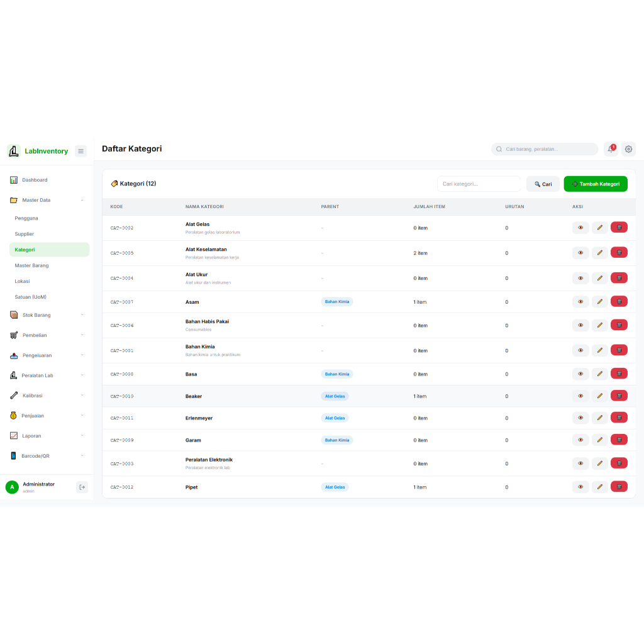644x644 pixels.
Task: View details of the Bahan Kimia row
Action: point(580,350)
